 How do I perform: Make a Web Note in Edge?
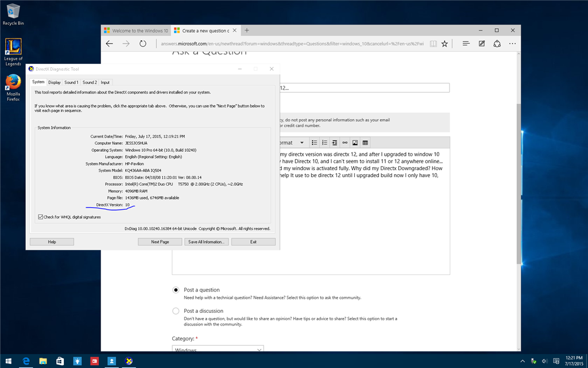coord(482,44)
